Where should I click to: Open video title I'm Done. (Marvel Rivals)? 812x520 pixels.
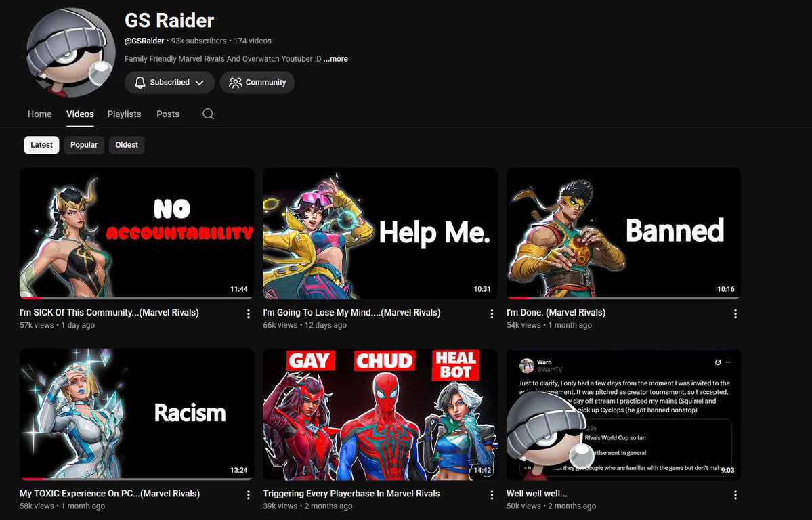[x=555, y=312]
